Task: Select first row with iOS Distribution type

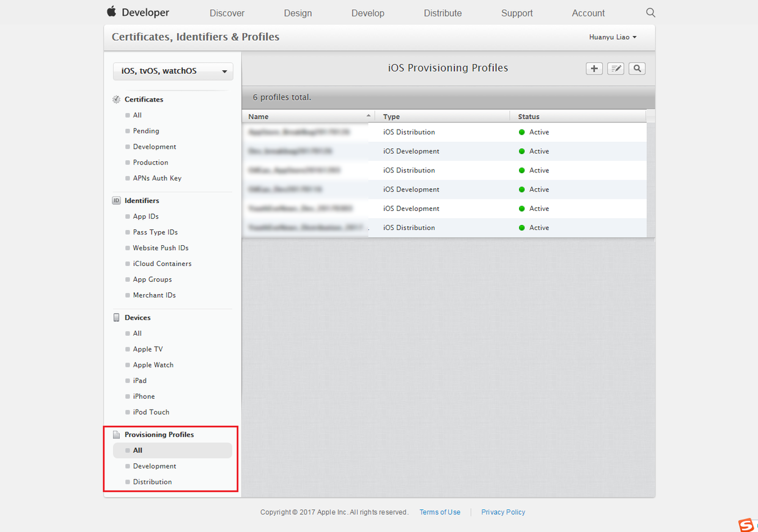Action: coord(444,132)
